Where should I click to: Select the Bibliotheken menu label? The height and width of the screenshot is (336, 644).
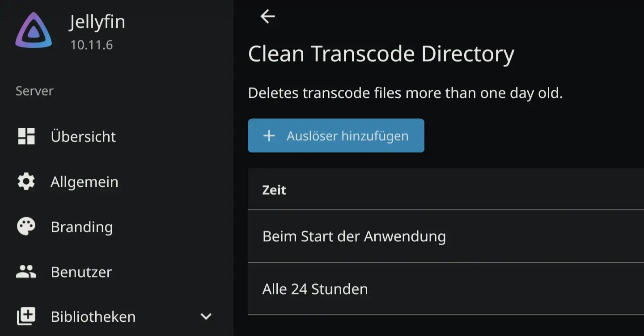click(93, 317)
